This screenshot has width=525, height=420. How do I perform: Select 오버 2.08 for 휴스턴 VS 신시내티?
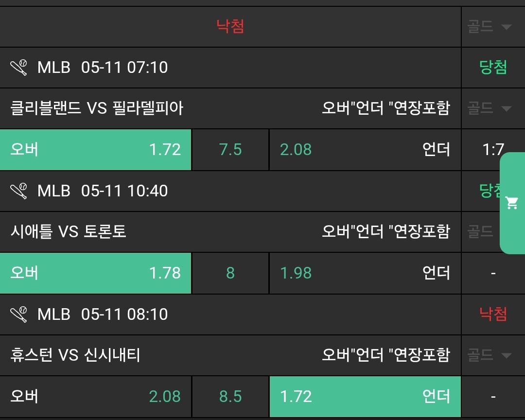[96, 397]
